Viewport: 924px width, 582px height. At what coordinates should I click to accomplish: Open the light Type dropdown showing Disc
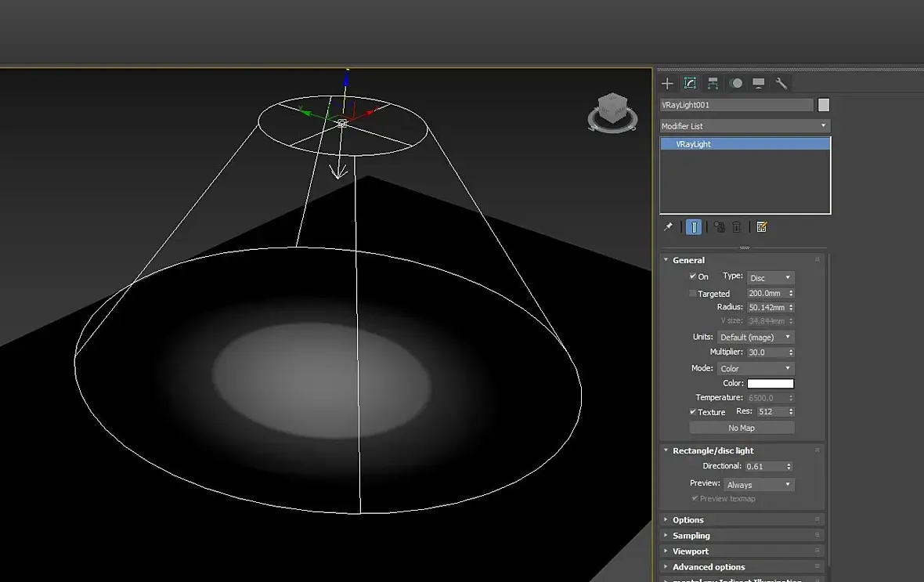point(771,277)
